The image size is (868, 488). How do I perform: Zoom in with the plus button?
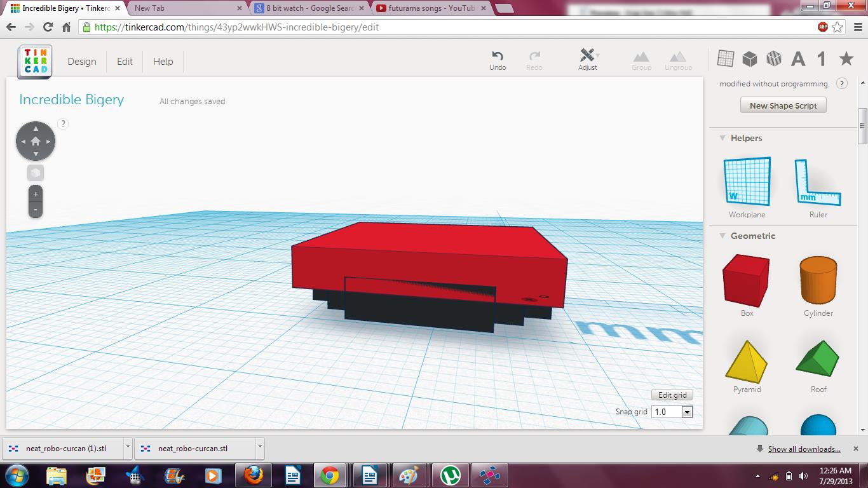pyautogui.click(x=36, y=194)
